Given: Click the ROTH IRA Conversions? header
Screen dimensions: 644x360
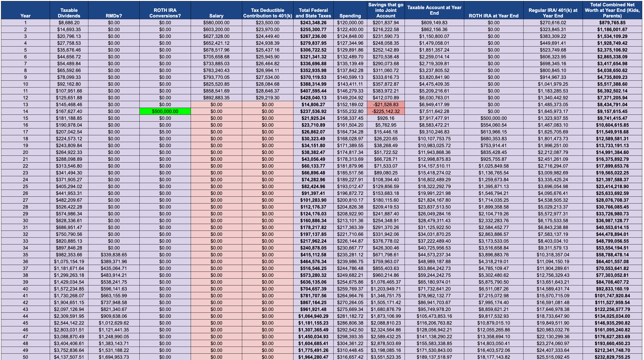Looking at the screenshot, I should coord(165,10).
